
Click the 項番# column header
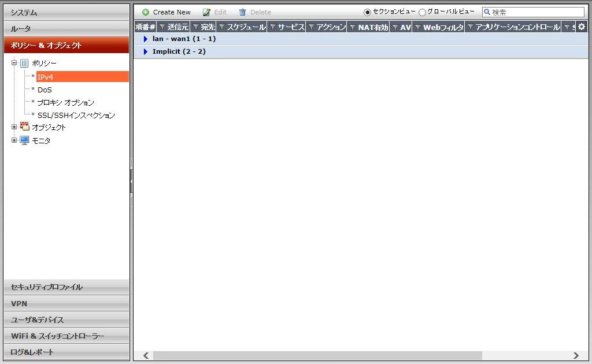click(145, 27)
